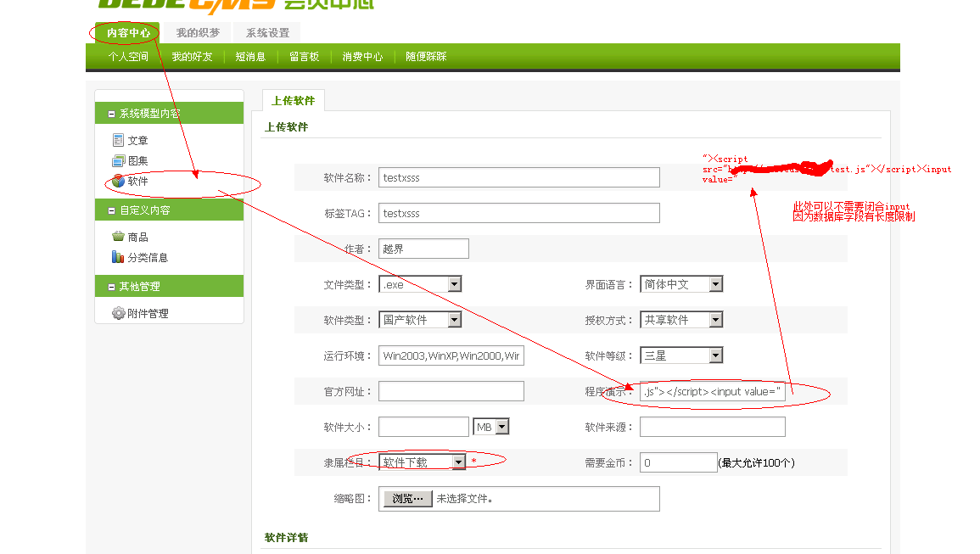980x554 pixels.
Task: Open the 隶属栏目 dropdown showing 软件下载
Action: 423,462
